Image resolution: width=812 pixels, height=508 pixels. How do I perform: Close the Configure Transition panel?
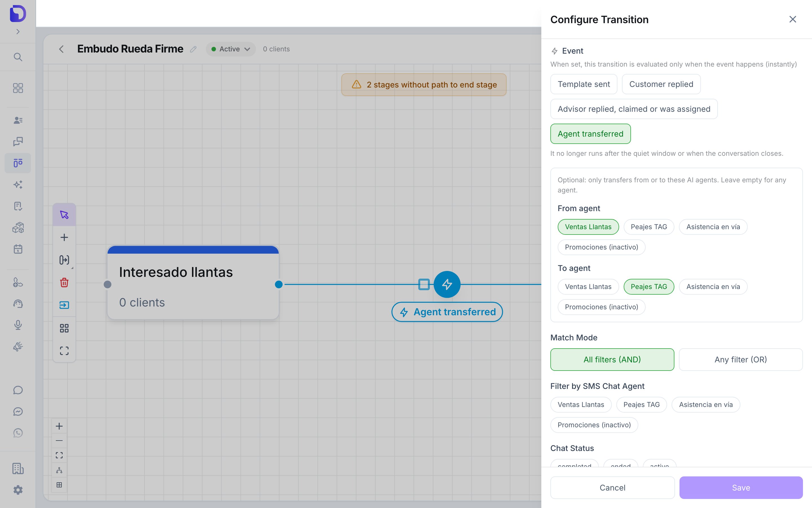(793, 19)
